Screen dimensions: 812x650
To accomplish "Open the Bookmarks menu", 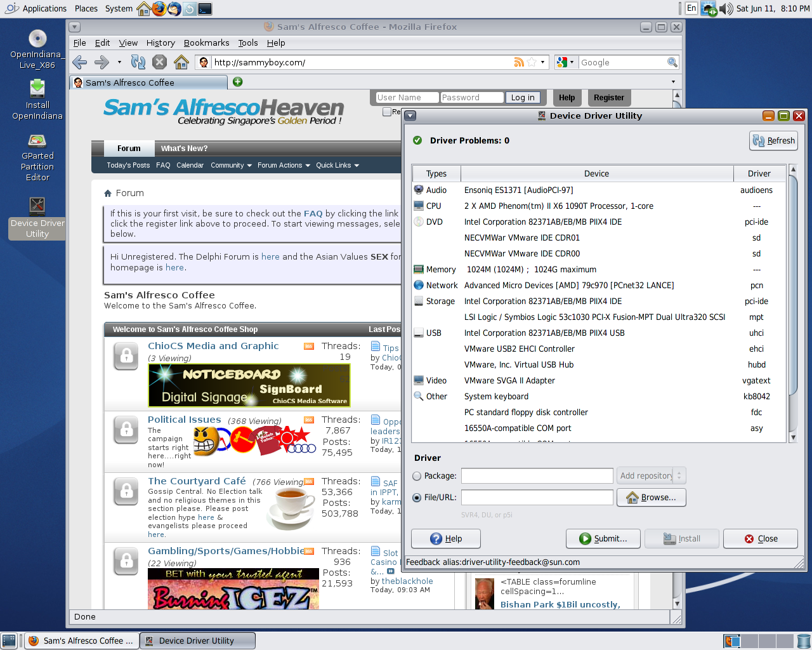I will (206, 43).
